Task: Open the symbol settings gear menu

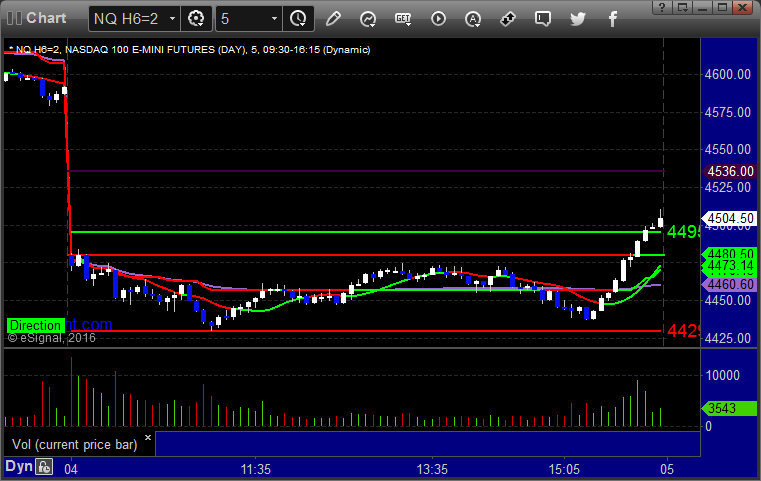Action: click(196, 19)
